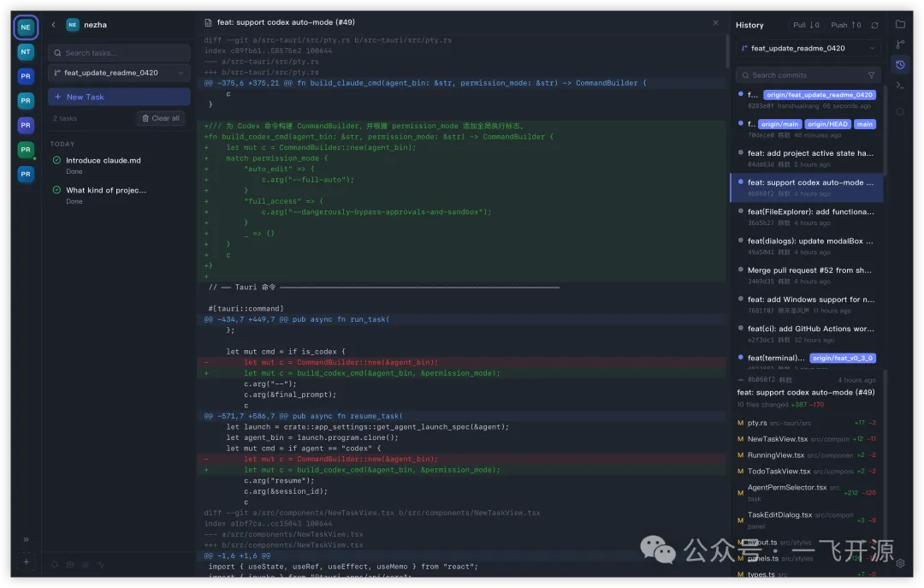
Task: Open changed file pty.rs
Action: 806,422
